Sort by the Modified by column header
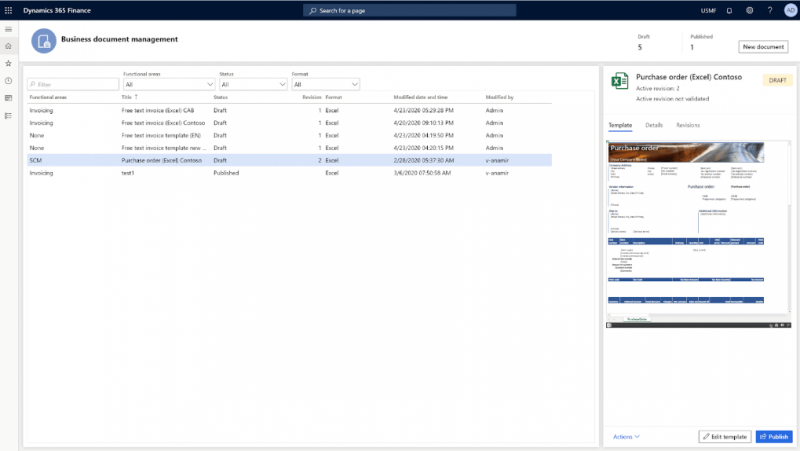The width and height of the screenshot is (800, 451). click(499, 97)
